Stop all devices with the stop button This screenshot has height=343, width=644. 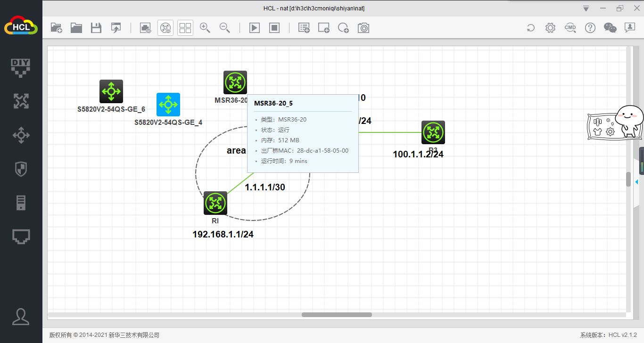coord(274,28)
